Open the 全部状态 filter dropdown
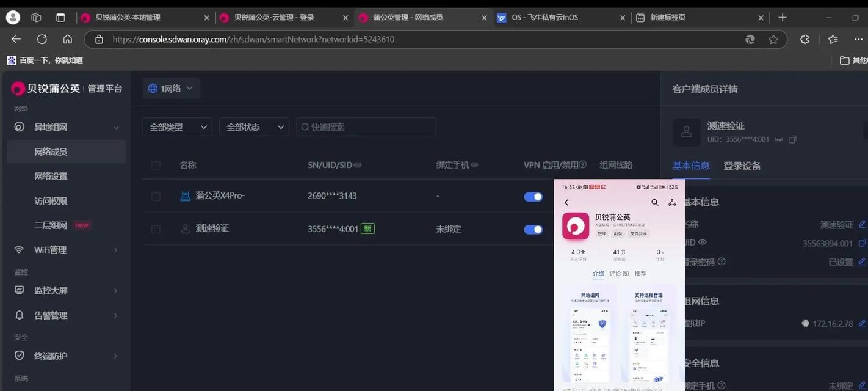The image size is (868, 391). (x=255, y=127)
